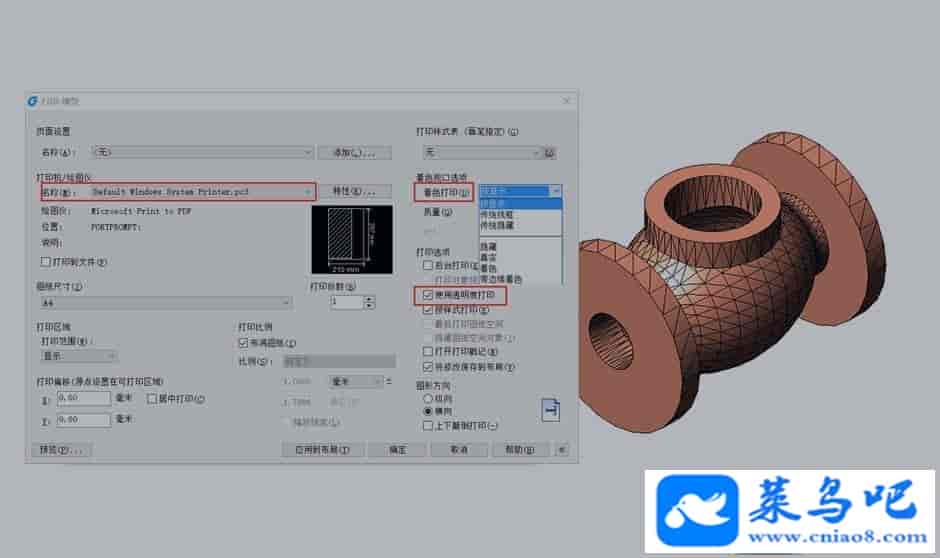Open the 比例 scale dropdown

[x=339, y=361]
